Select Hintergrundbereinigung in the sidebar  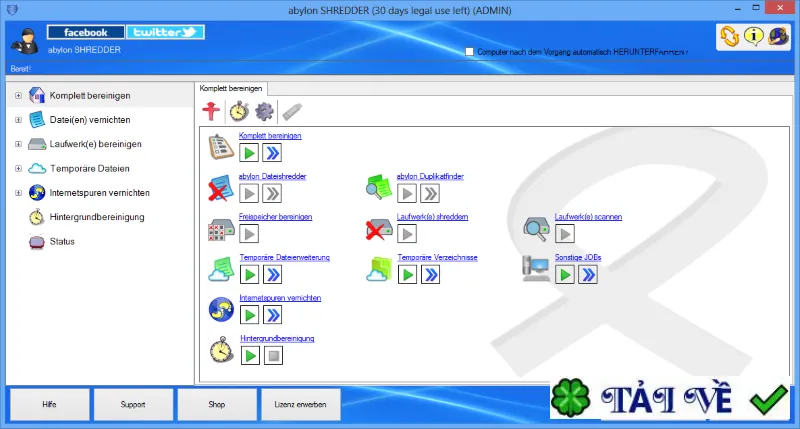click(x=97, y=217)
